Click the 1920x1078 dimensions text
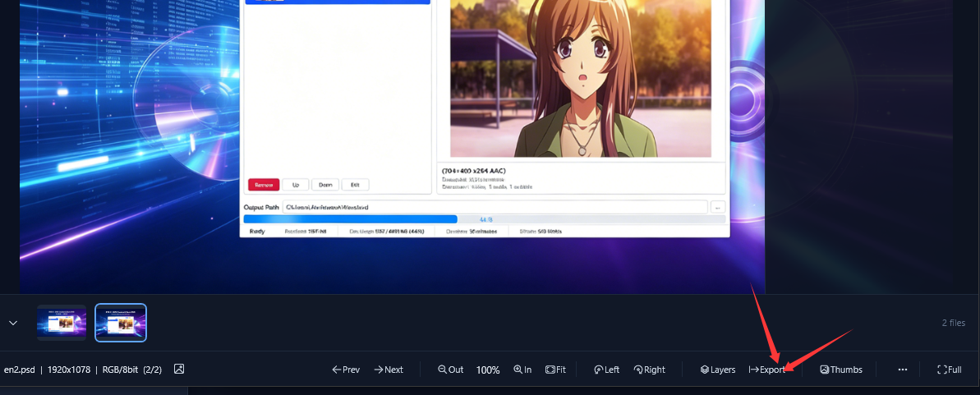This screenshot has width=980, height=395. [69, 370]
